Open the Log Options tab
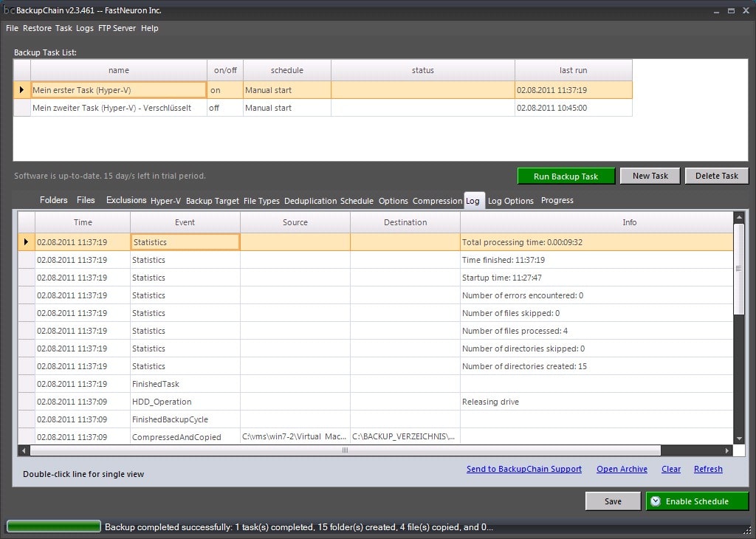The width and height of the screenshot is (756, 539). (x=510, y=201)
